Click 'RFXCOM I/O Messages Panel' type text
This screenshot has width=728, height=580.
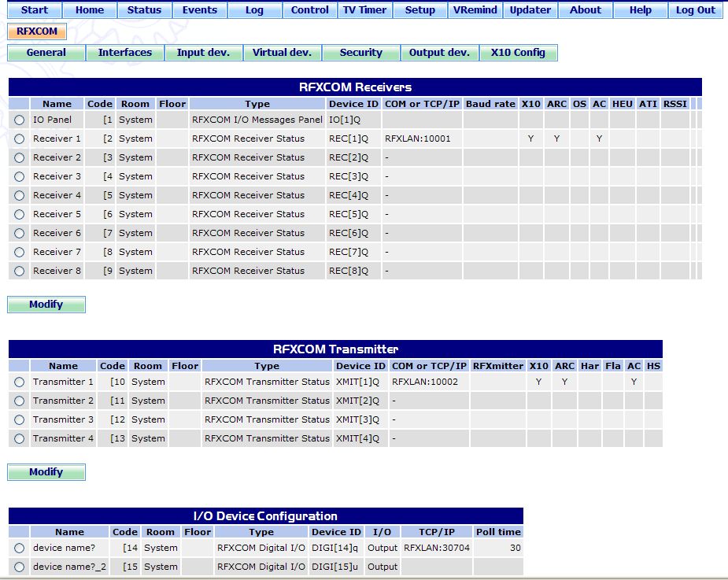[257, 120]
